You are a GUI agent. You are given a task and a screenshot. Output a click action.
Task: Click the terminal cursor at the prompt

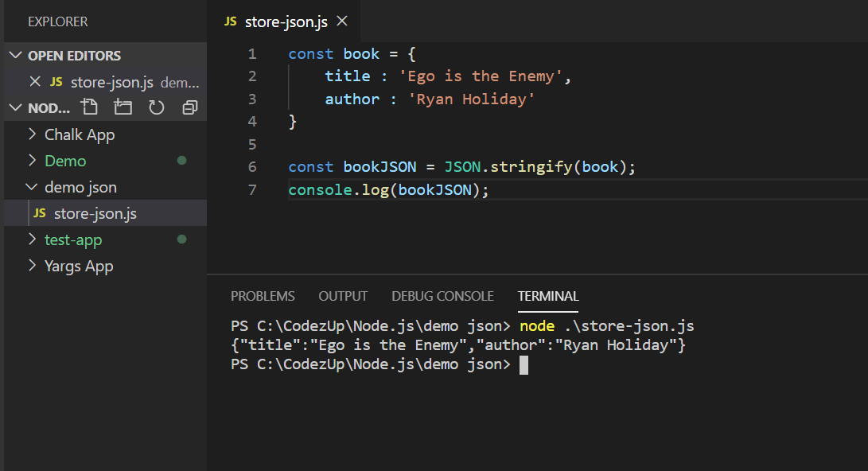click(524, 364)
